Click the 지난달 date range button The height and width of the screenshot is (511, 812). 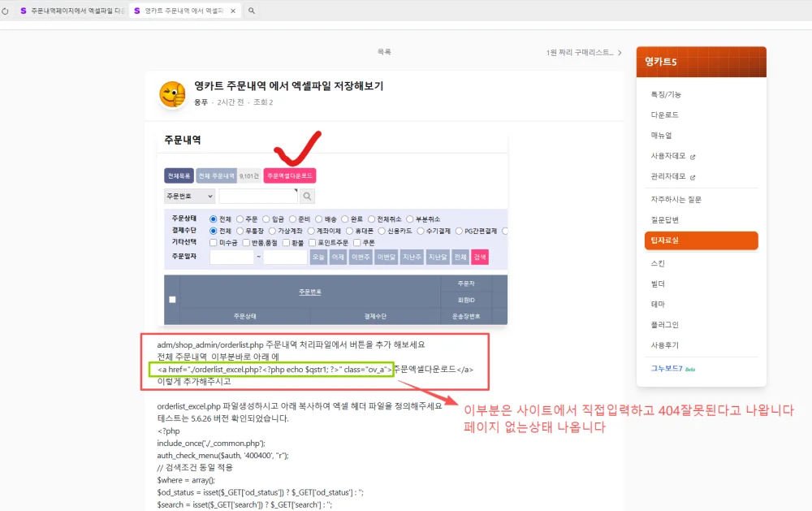point(438,257)
